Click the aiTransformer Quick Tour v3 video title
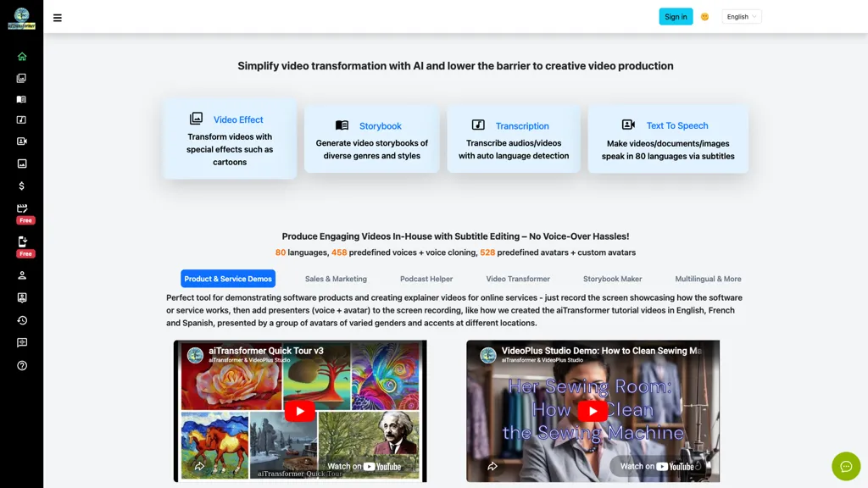The width and height of the screenshot is (868, 488). pyautogui.click(x=265, y=351)
